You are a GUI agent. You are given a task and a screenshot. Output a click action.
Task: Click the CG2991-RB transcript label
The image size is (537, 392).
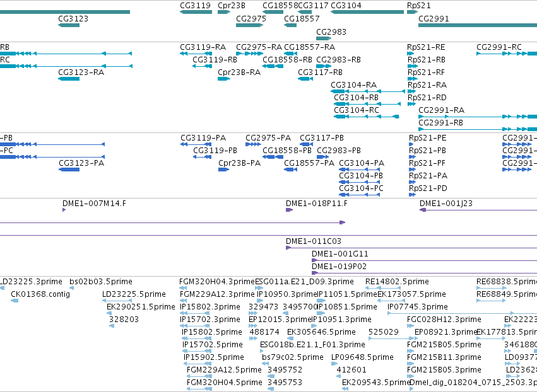(440, 123)
